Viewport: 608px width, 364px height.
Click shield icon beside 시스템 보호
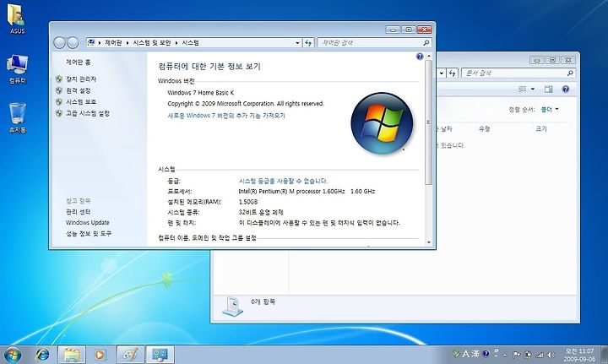(59, 101)
